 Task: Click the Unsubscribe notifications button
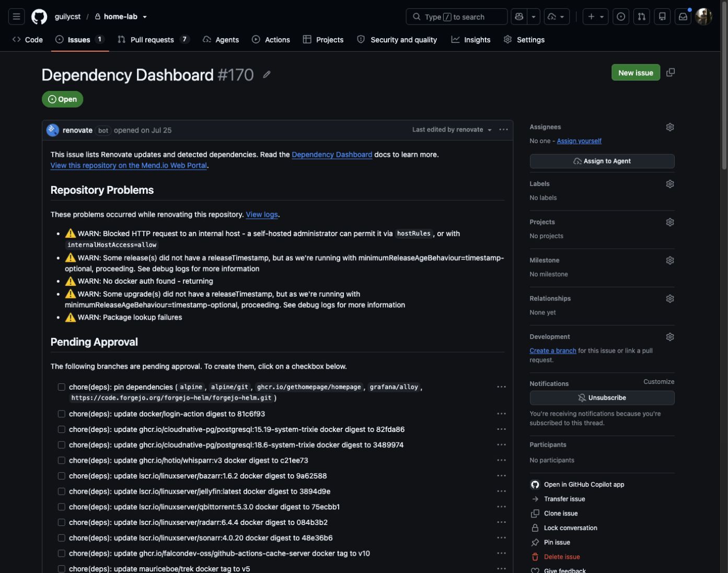tap(602, 397)
